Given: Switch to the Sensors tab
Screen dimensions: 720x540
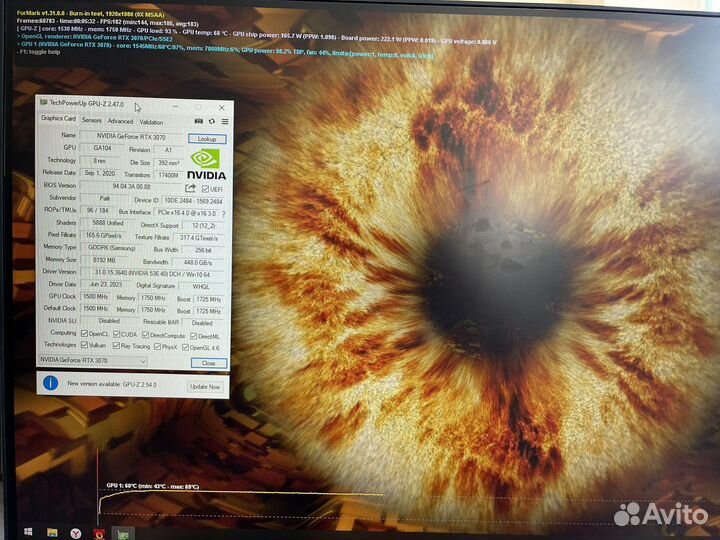Looking at the screenshot, I should (x=91, y=120).
